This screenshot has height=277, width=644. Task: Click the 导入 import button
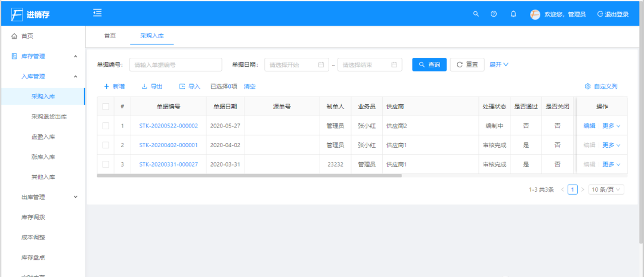click(190, 86)
